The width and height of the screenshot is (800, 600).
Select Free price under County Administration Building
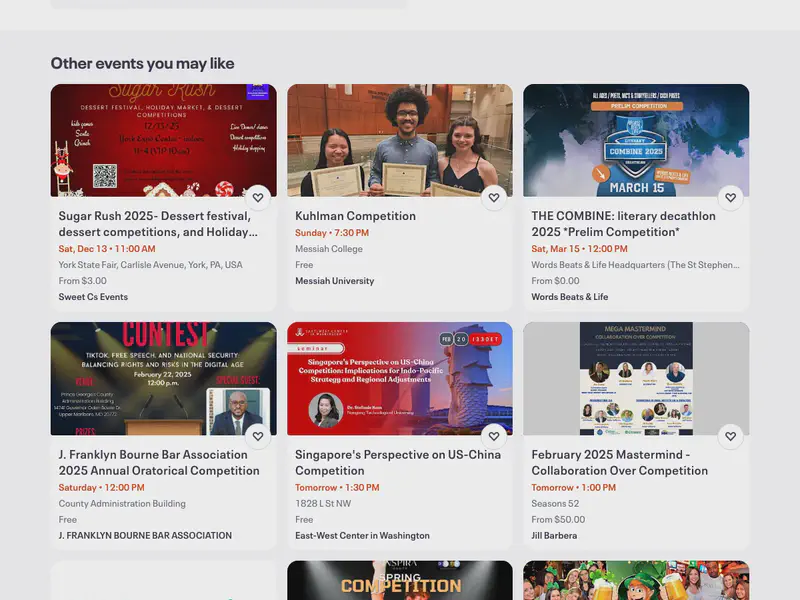tap(68, 519)
